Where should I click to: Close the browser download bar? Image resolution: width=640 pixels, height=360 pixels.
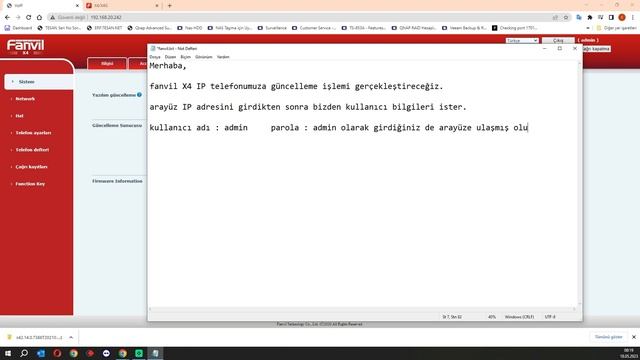[x=634, y=337]
